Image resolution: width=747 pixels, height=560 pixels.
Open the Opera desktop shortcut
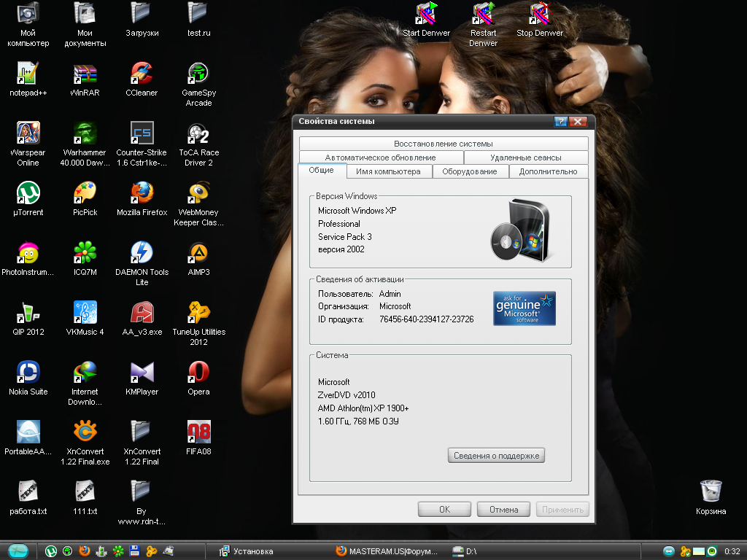pos(198,378)
